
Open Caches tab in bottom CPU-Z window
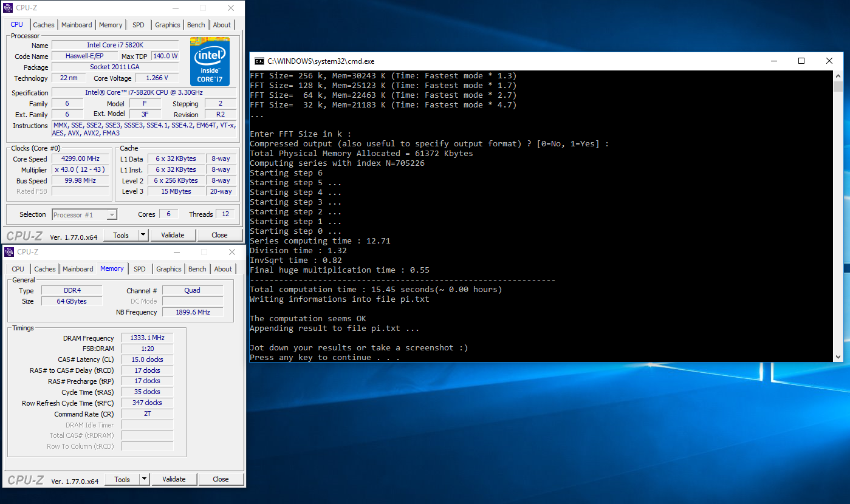[45, 269]
